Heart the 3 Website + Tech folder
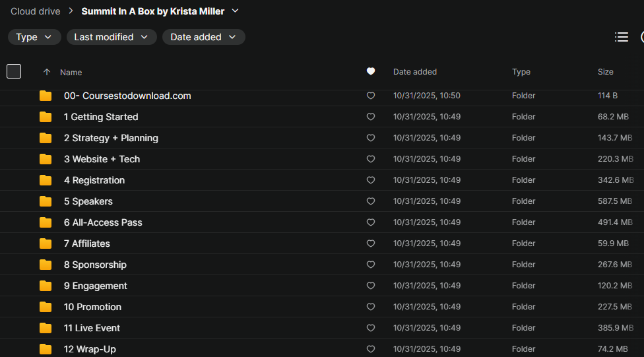Screen dimensions: 644x357 point(371,159)
